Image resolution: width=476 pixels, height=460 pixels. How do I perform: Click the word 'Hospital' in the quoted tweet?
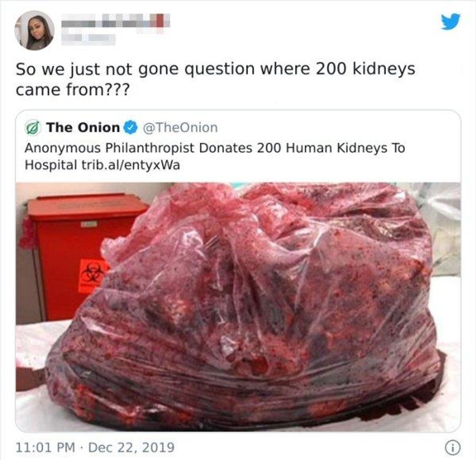(51, 165)
